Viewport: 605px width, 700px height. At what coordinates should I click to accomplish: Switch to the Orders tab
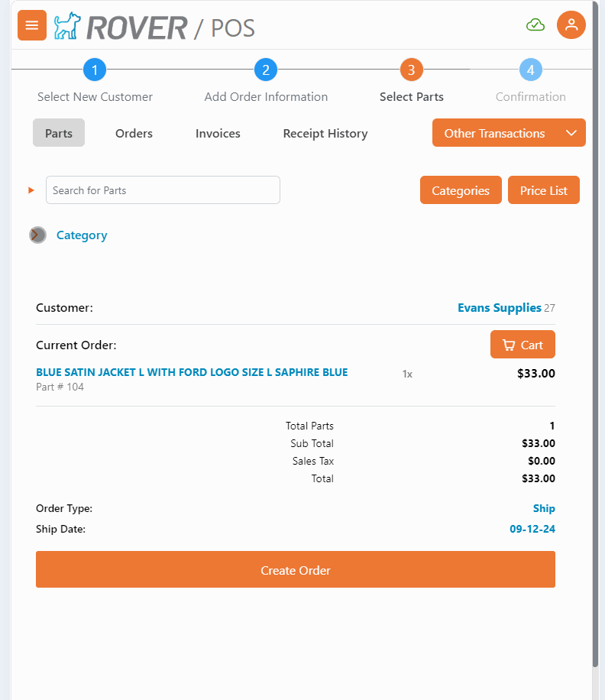pyautogui.click(x=134, y=133)
